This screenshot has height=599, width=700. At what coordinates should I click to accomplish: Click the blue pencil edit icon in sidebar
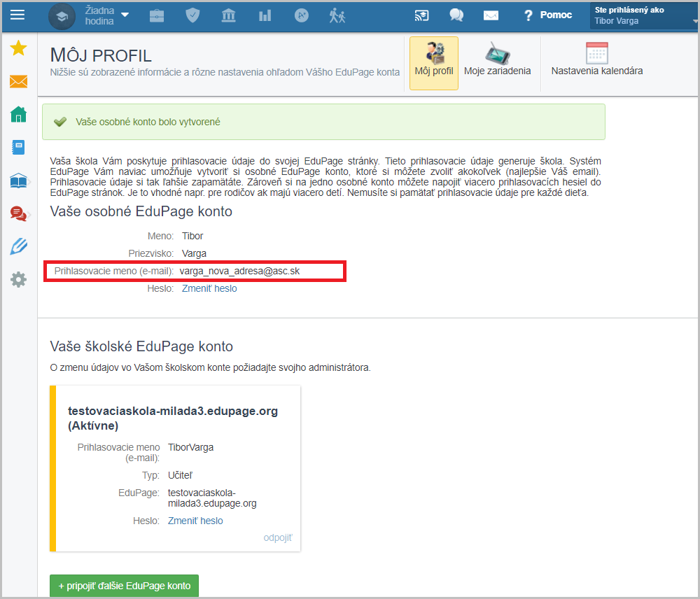click(x=19, y=246)
